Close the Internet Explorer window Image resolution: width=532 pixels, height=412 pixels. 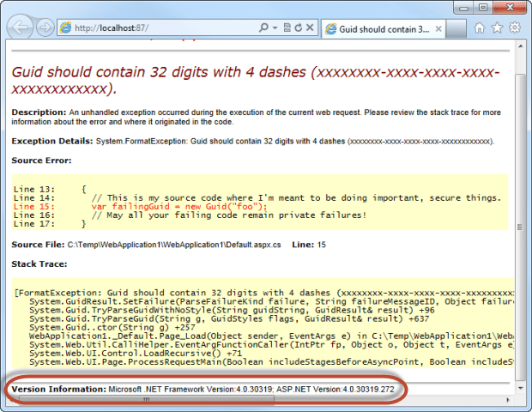(510, 8)
